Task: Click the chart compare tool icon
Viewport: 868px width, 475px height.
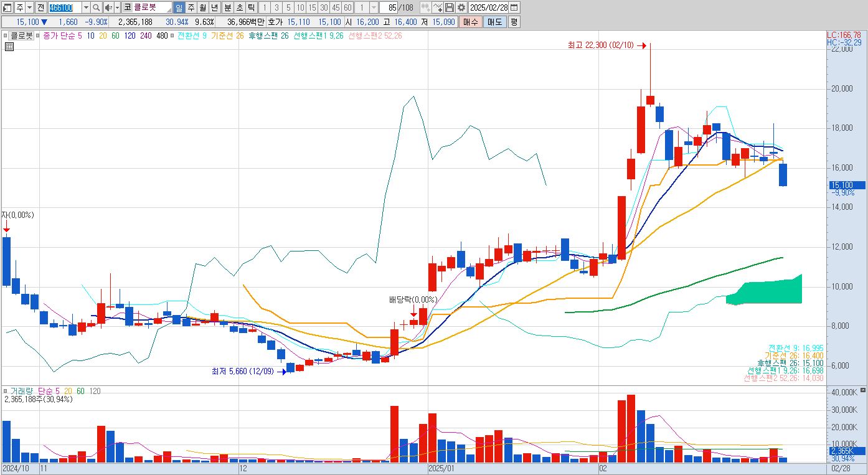Action: [426, 7]
